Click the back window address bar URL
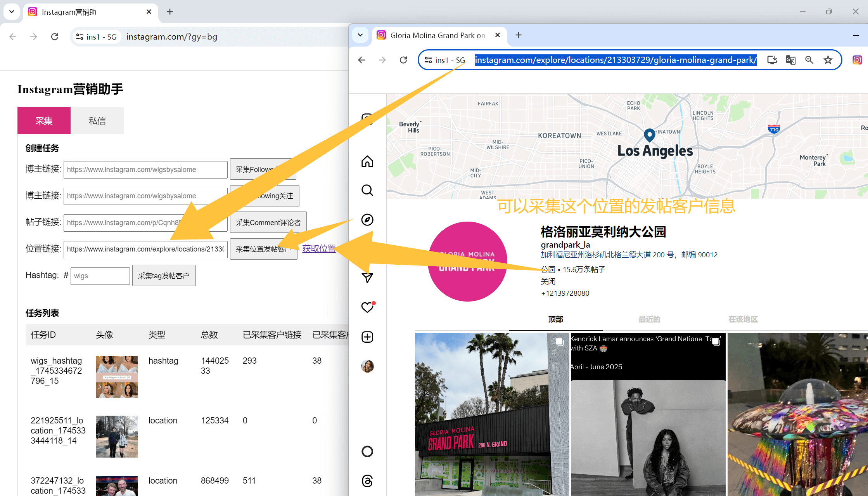Image resolution: width=868 pixels, height=496 pixels. pyautogui.click(x=172, y=37)
